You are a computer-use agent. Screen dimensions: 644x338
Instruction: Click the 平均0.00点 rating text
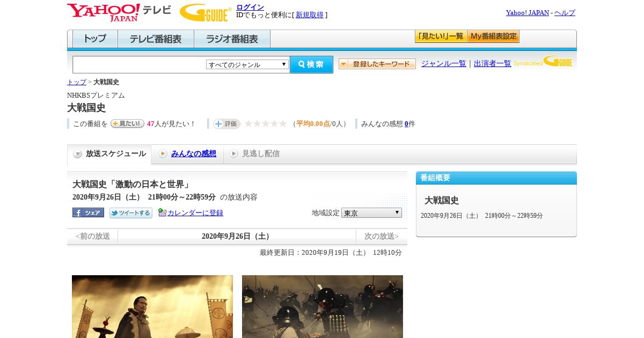313,123
